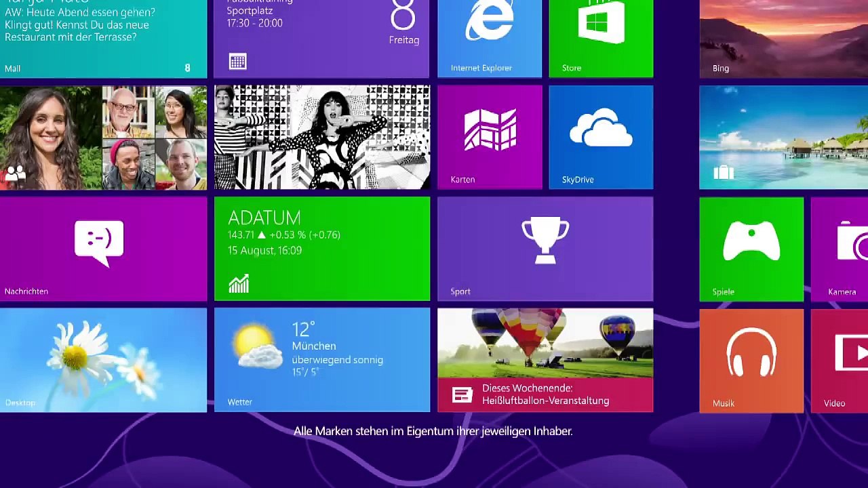Viewport: 868px width, 488px height.
Task: Click the mail preview message text
Action: [x=80, y=24]
